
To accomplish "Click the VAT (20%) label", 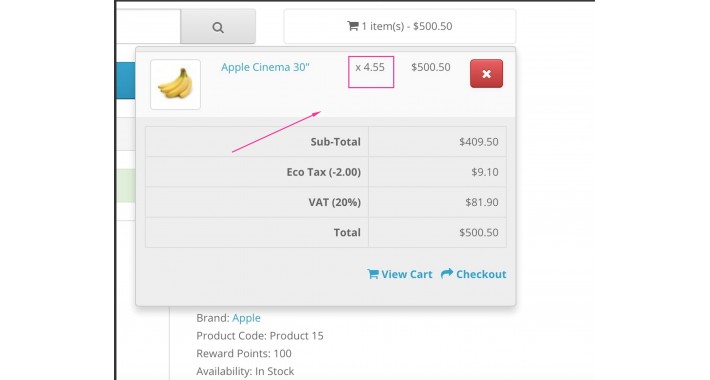I will 335,202.
